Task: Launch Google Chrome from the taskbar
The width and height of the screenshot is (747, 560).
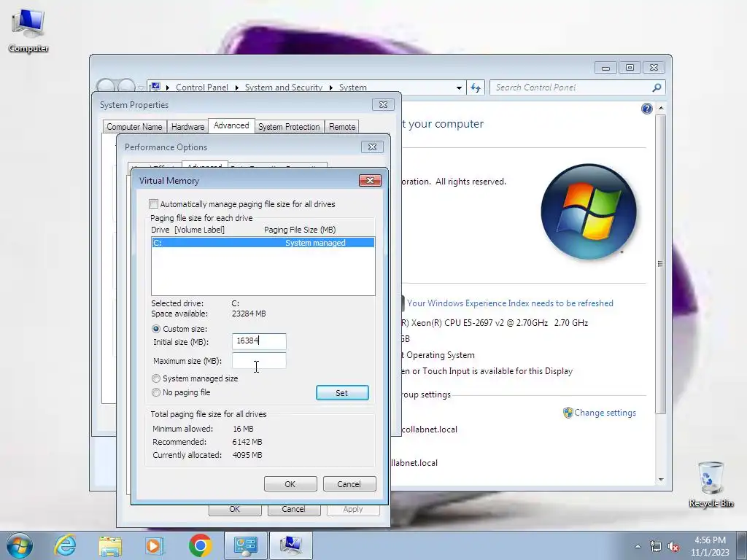Action: click(x=200, y=545)
